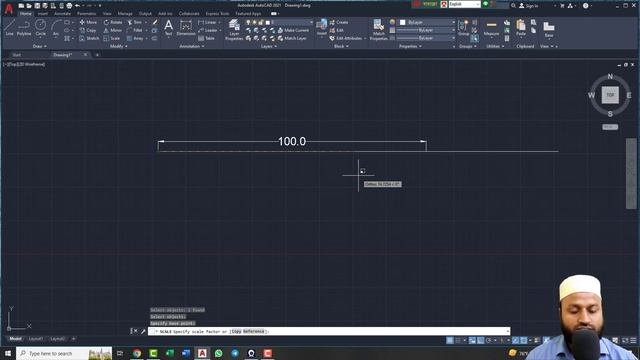The height and width of the screenshot is (360, 640).
Task: Open the lineweight ByLayer dropdown
Action: 426,30
